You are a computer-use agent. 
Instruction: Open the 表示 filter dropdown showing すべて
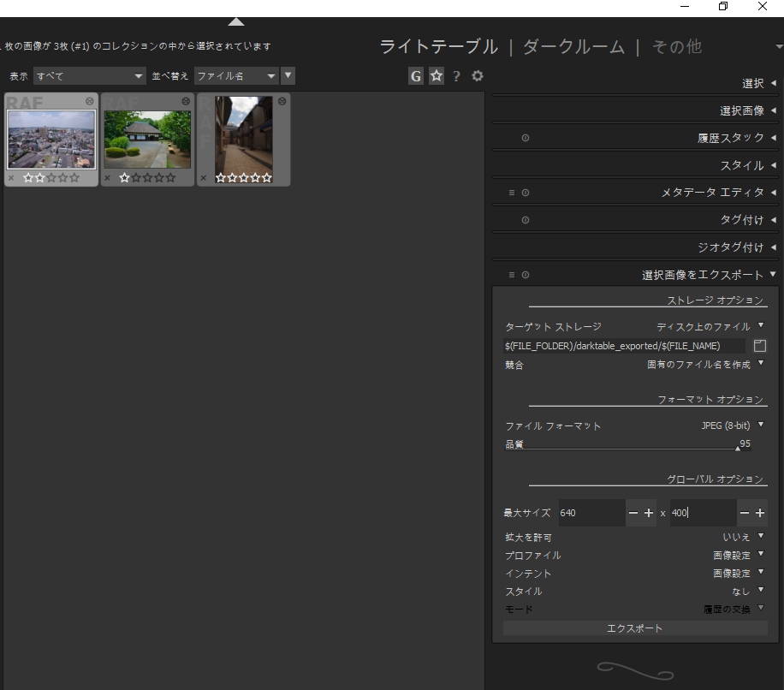[90, 75]
